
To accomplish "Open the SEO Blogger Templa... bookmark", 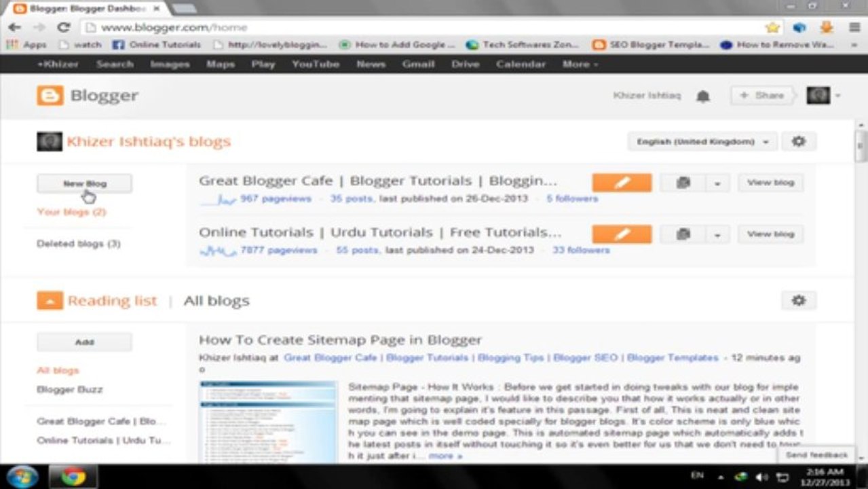I will coord(651,45).
